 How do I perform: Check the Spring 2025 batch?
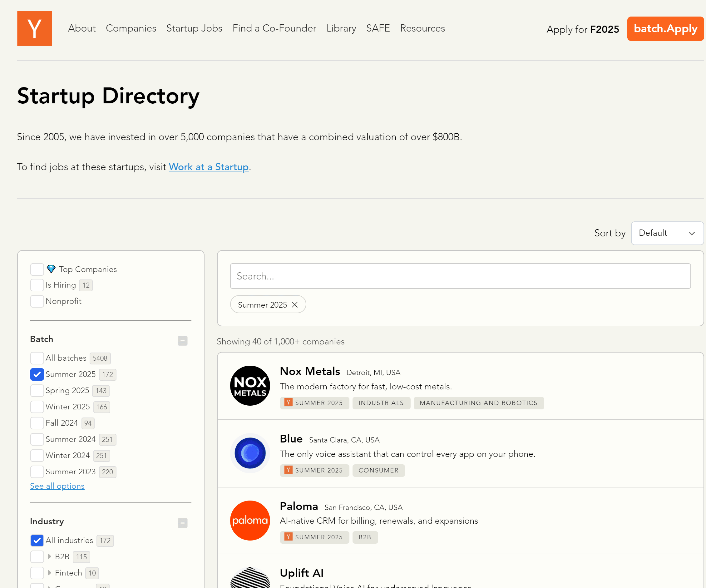click(37, 391)
